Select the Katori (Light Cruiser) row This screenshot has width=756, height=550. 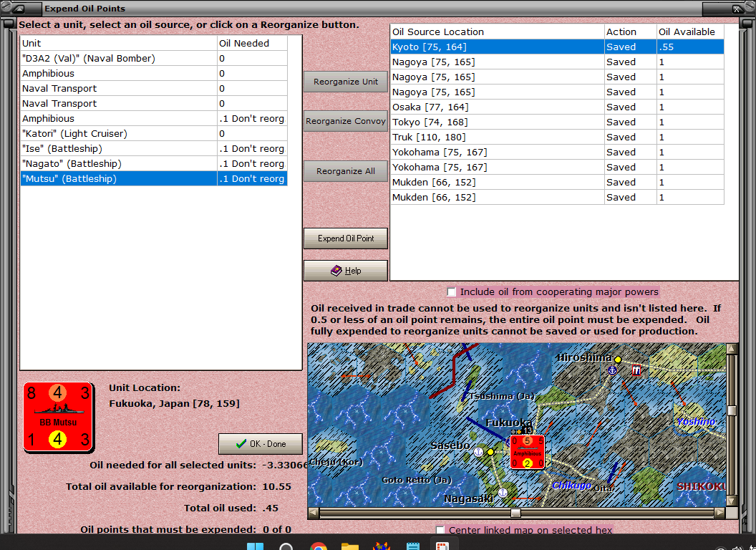coord(154,133)
